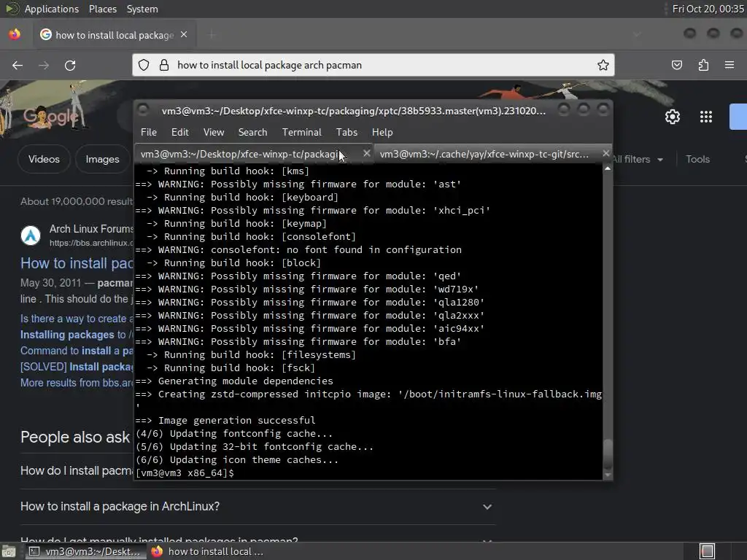Click the terminal window menu icon in title bar
The height and width of the screenshot is (560, 747).
143,110
